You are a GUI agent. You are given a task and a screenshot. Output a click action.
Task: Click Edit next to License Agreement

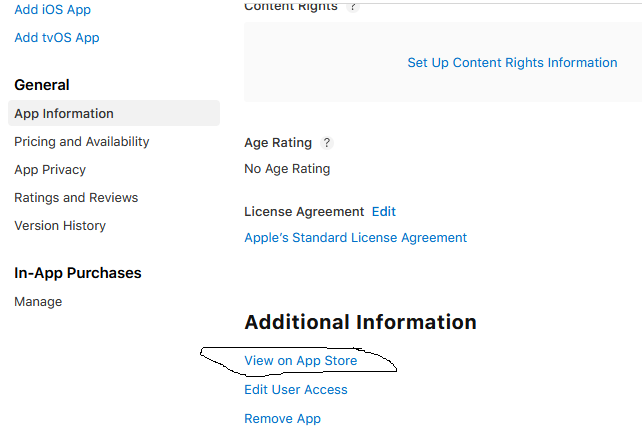click(x=384, y=212)
